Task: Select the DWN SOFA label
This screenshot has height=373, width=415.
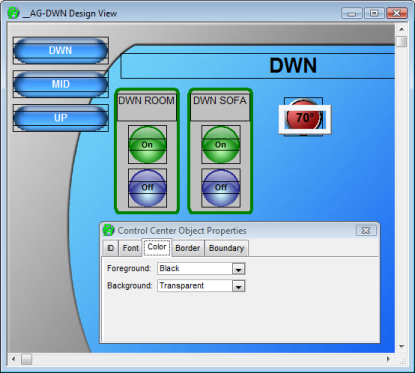Action: pyautogui.click(x=220, y=101)
